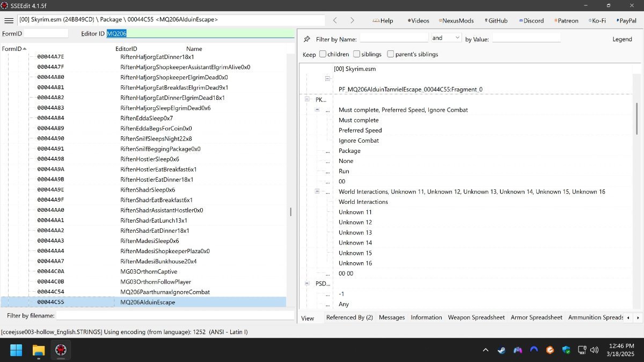This screenshot has width=644, height=362.
Task: Switch to the View tab
Action: 308,318
